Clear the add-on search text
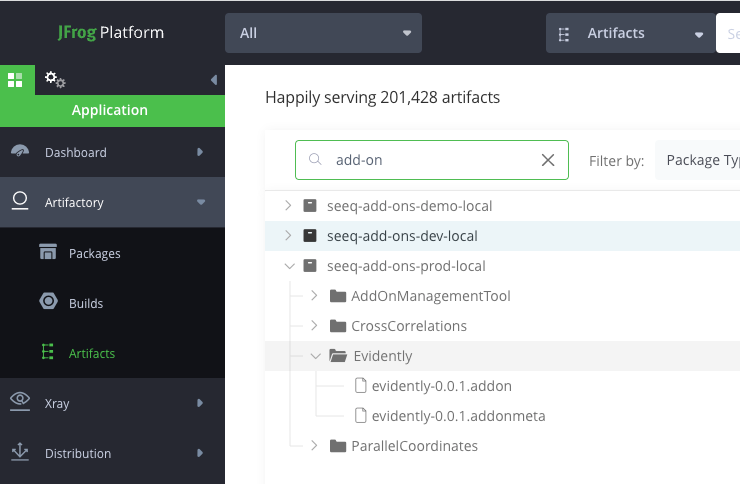This screenshot has width=740, height=484. [x=547, y=160]
